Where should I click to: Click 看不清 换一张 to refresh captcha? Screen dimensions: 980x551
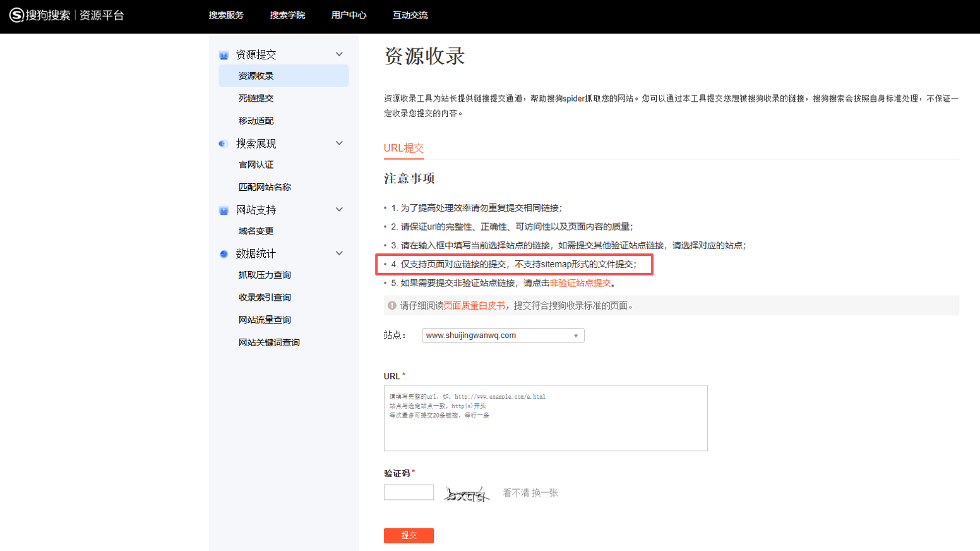pos(530,493)
